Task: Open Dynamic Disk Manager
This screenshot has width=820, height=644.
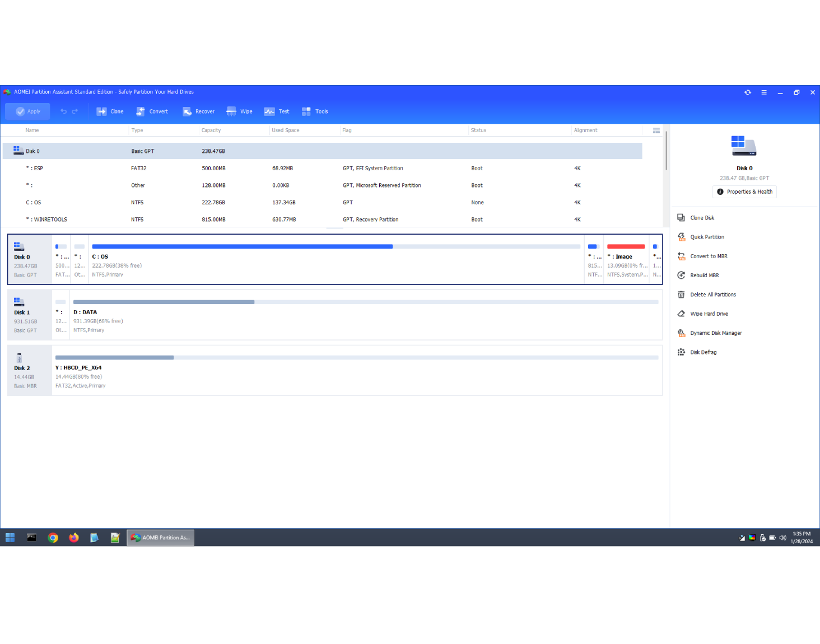Action: tap(716, 333)
